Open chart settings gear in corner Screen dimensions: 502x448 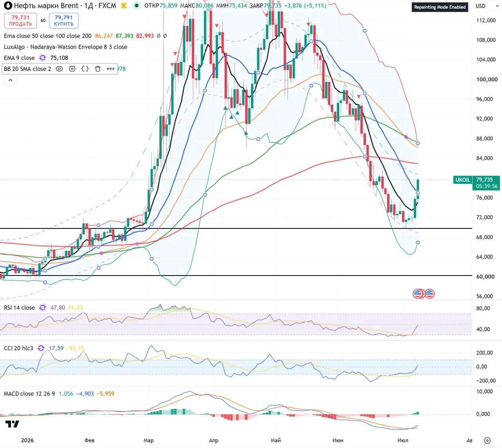[487, 440]
